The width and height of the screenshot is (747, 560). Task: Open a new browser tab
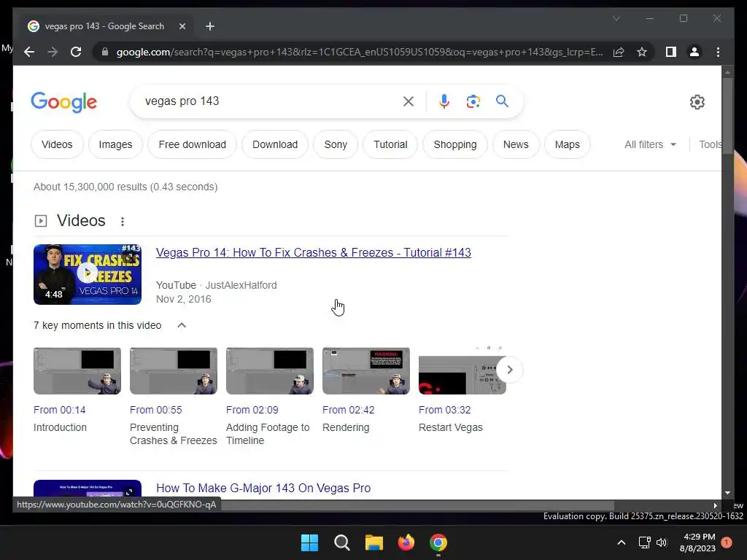(210, 26)
